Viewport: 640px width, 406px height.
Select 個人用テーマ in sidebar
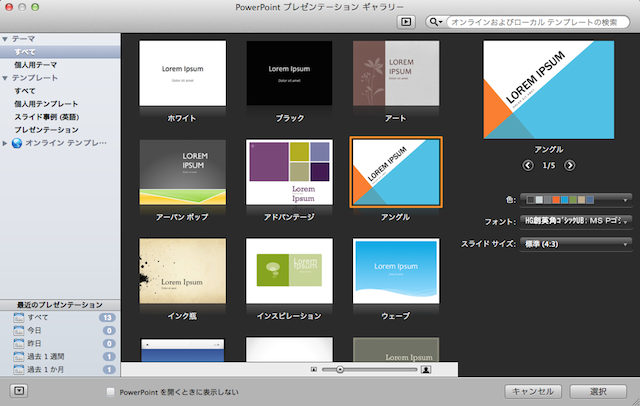click(60, 65)
